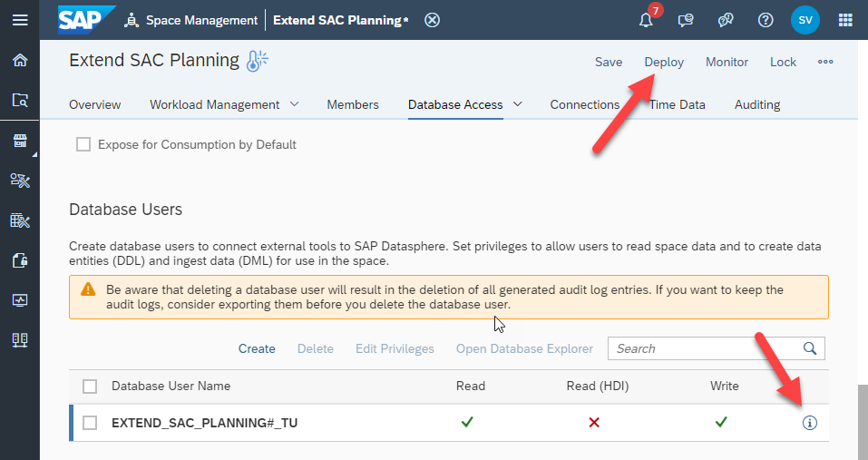Click the Write column header
The width and height of the screenshot is (868, 460).
click(x=725, y=386)
